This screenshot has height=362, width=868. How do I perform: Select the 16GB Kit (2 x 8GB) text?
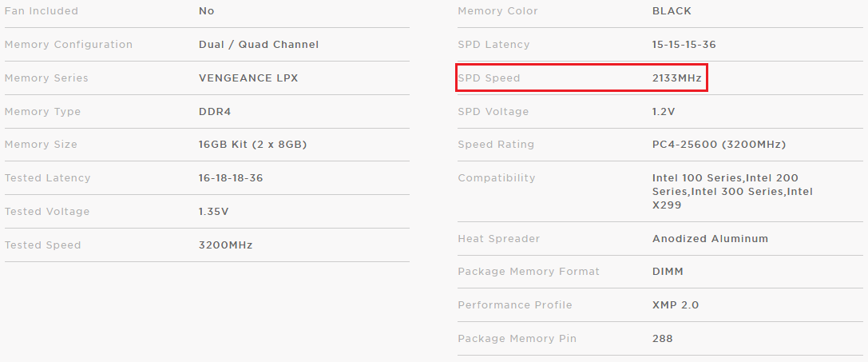(x=253, y=145)
